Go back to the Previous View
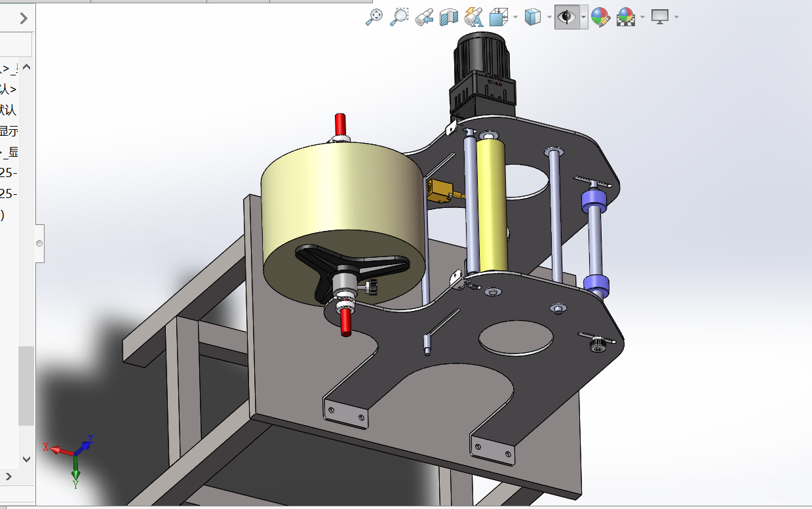The image size is (812, 509). point(424,17)
